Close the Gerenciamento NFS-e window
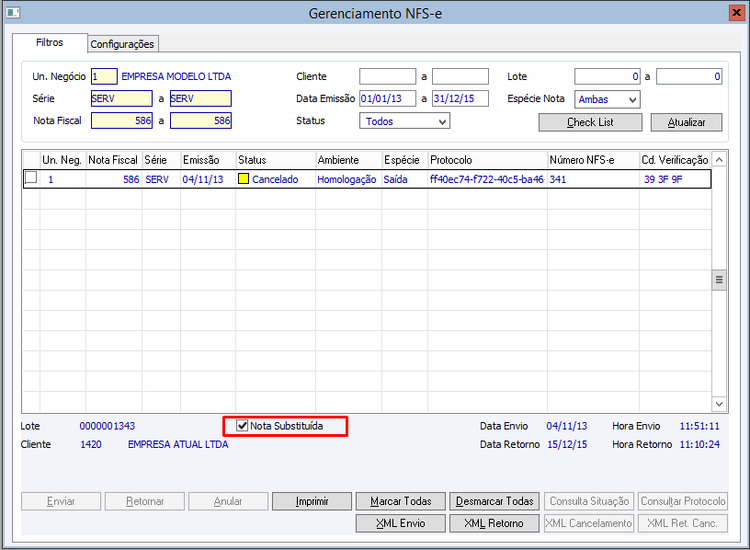 737,12
